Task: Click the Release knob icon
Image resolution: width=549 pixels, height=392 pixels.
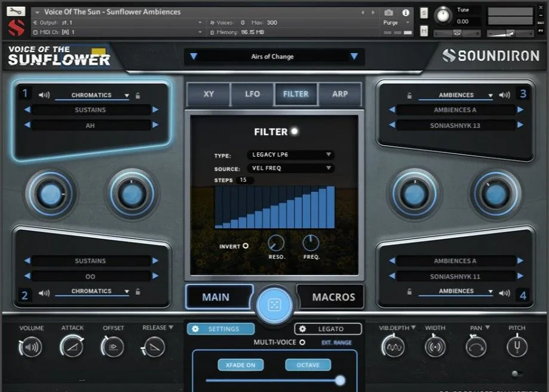Action: tap(154, 347)
